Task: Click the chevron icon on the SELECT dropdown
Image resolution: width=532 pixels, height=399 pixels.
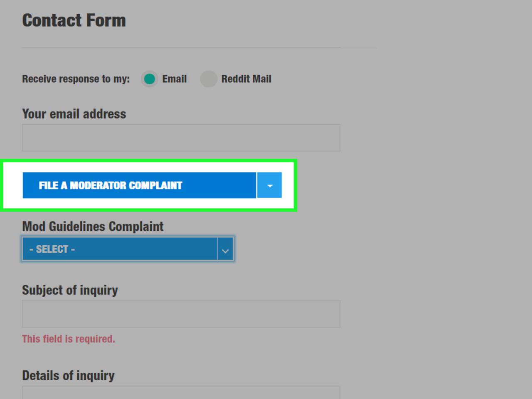Action: (225, 249)
